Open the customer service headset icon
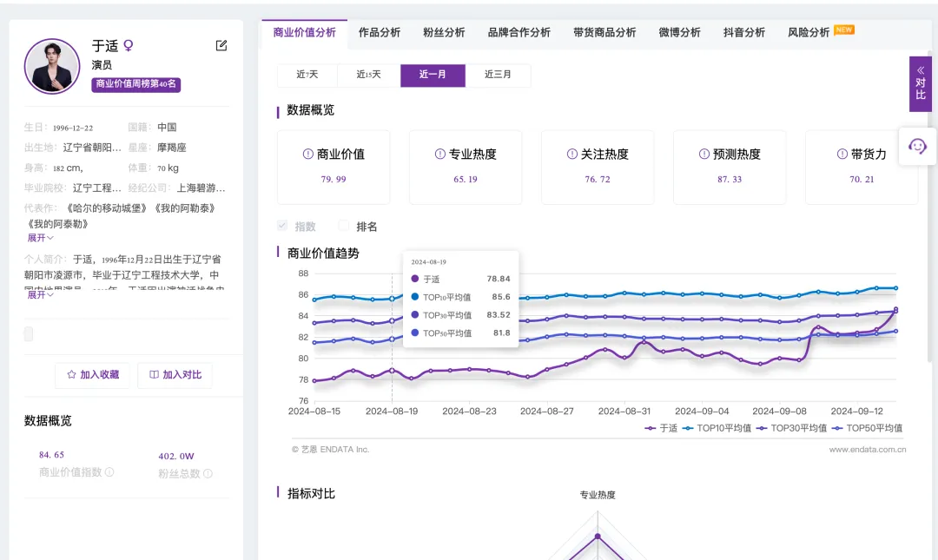Image resolution: width=938 pixels, height=560 pixels. pyautogui.click(x=917, y=146)
